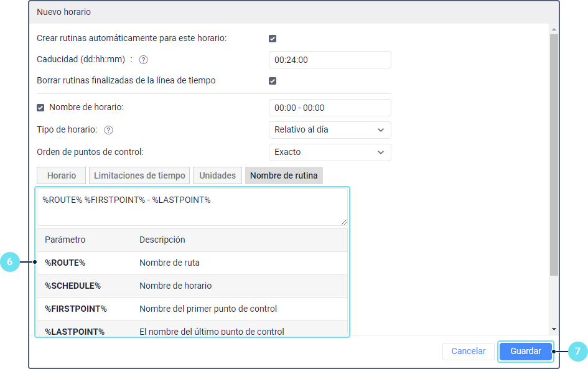Click help icon next to Caducidad
The image size is (588, 369).
(143, 60)
